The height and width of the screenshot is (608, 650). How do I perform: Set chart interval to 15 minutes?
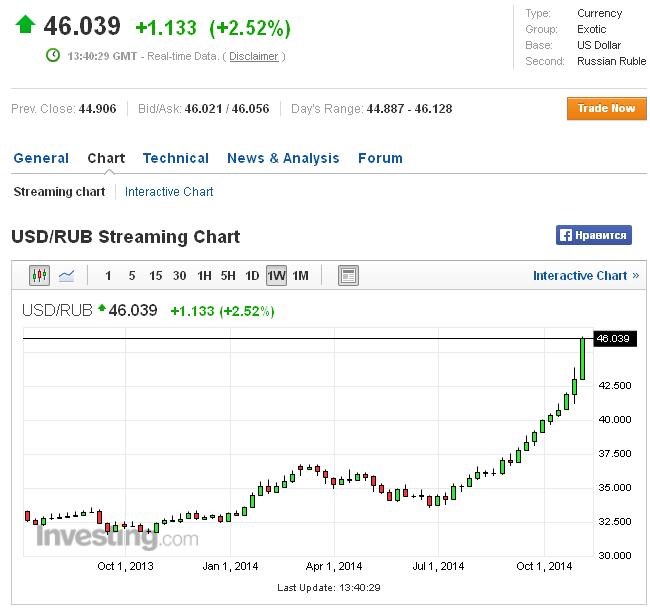(x=155, y=276)
